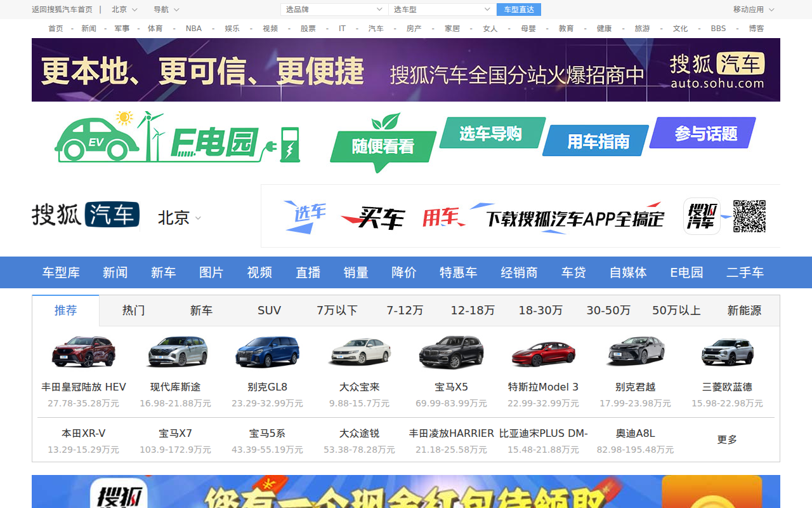Image resolution: width=812 pixels, height=508 pixels.
Task: Click the 选车导购 button
Action: pyautogui.click(x=492, y=133)
